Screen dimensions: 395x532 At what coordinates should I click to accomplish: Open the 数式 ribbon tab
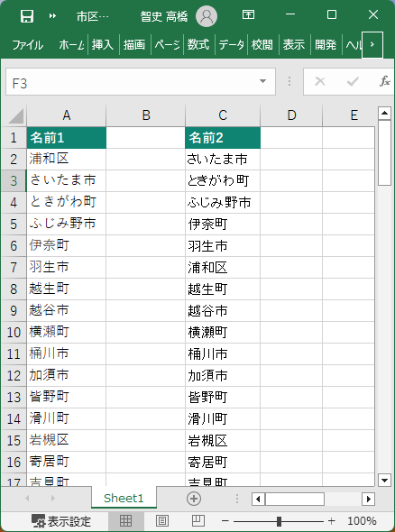click(198, 44)
